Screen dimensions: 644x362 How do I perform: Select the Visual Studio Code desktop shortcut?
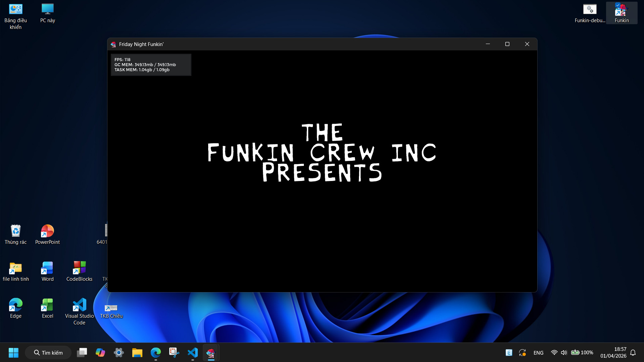pos(79,312)
